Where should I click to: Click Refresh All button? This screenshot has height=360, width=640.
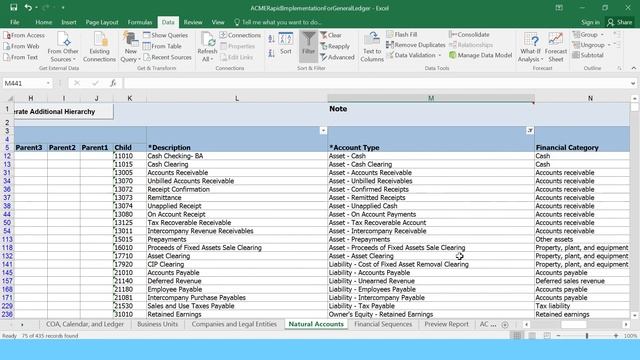click(x=207, y=47)
